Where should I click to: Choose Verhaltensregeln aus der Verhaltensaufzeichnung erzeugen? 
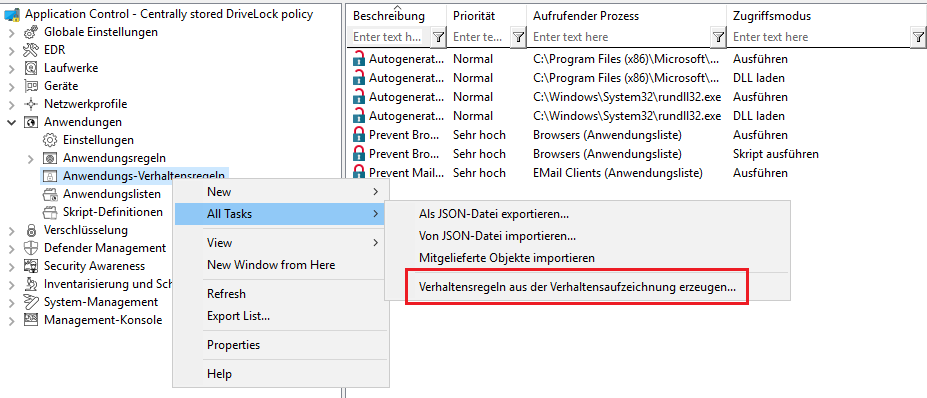[x=577, y=287]
